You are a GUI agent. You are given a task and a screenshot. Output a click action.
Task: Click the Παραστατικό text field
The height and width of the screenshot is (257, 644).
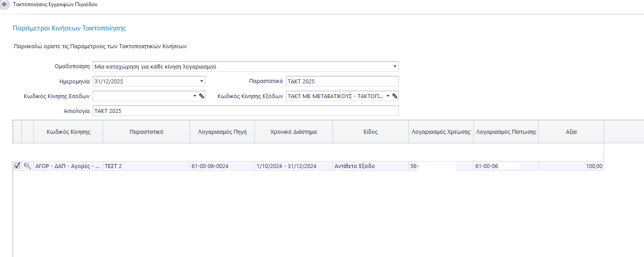point(342,81)
